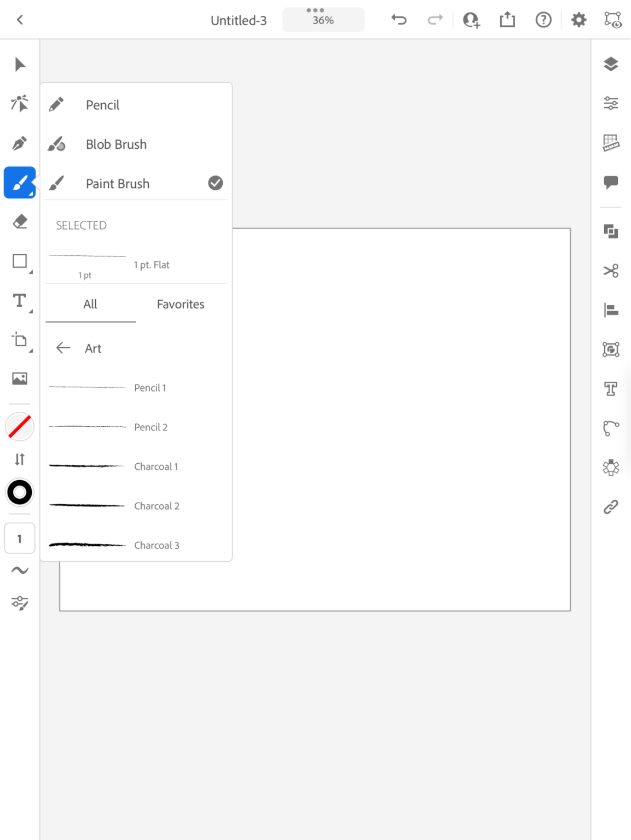The height and width of the screenshot is (840, 631).
Task: Open the Properties adjustments panel
Action: (x=611, y=104)
